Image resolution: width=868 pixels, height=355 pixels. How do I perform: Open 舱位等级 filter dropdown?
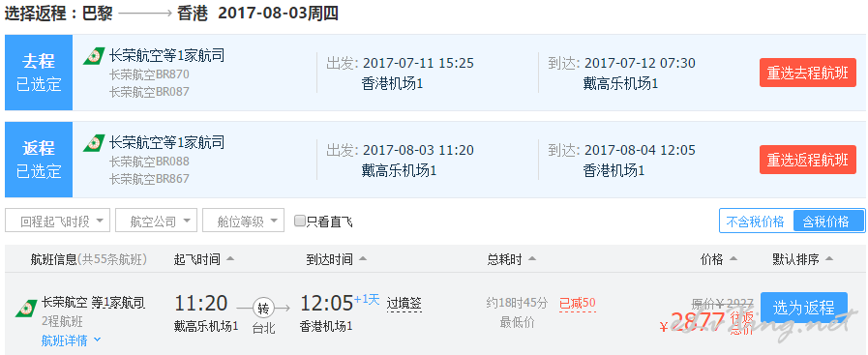[244, 221]
